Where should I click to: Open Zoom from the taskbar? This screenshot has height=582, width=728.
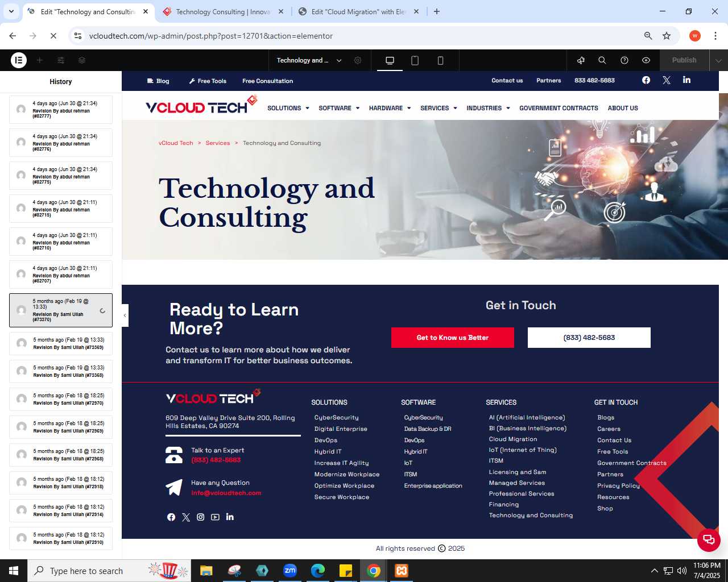click(x=290, y=571)
